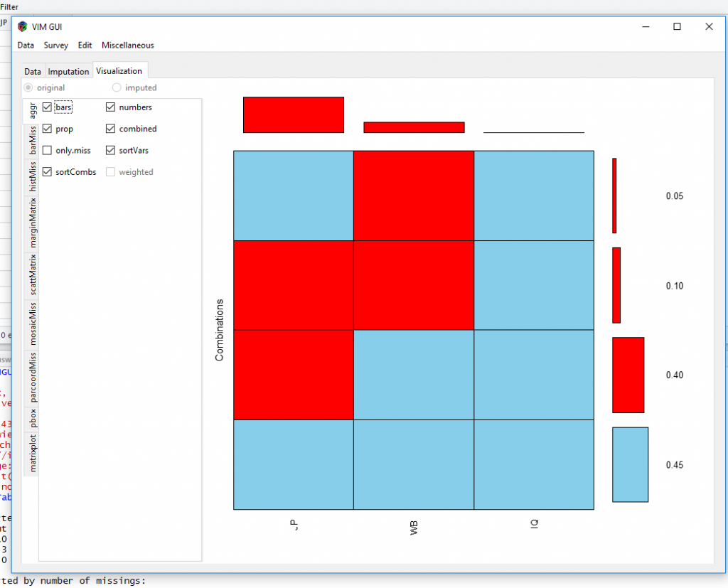This screenshot has width=728, height=588.
Task: Click the blue IQ cell in bottom combination row
Action: pyautogui.click(x=534, y=464)
